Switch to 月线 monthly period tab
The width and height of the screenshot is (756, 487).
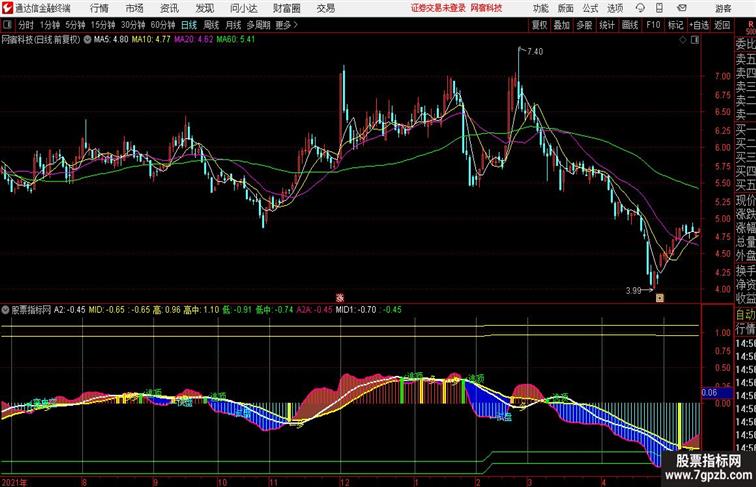coord(233,25)
